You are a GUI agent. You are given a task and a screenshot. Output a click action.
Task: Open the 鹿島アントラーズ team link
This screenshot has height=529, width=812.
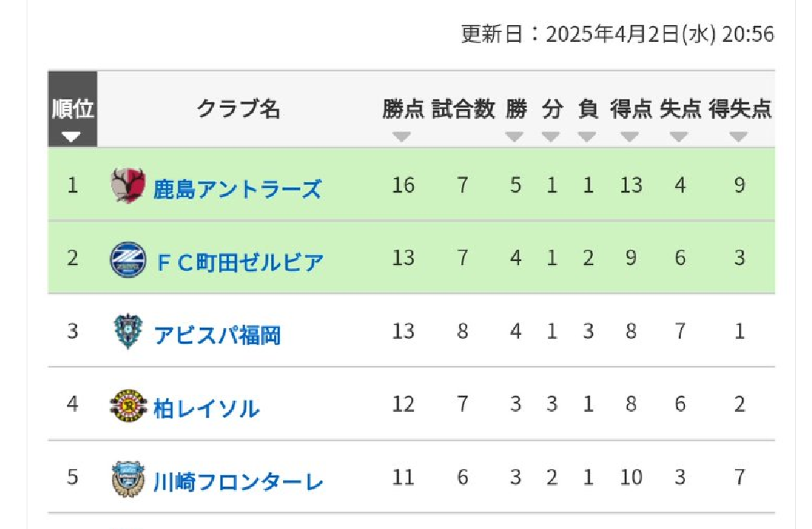click(x=237, y=189)
